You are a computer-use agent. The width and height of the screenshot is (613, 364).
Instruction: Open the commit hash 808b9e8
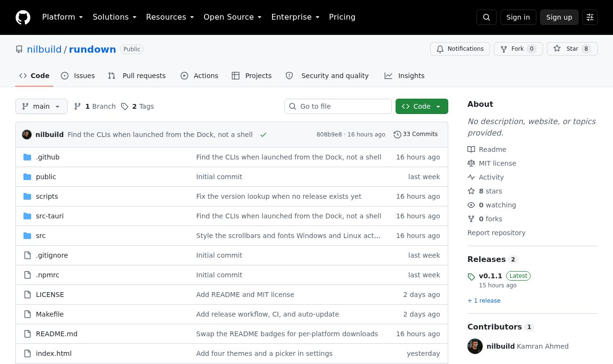pos(329,135)
